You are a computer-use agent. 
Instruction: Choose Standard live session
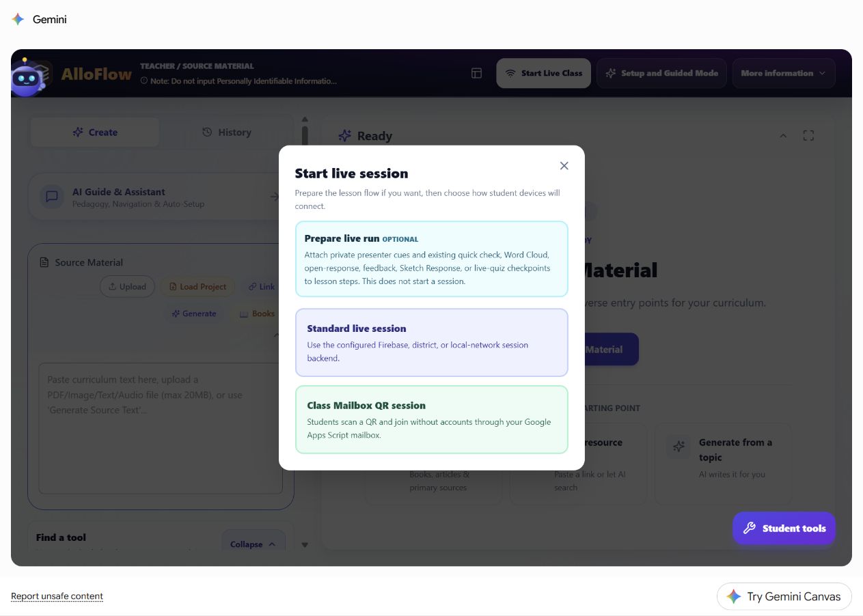[431, 342]
